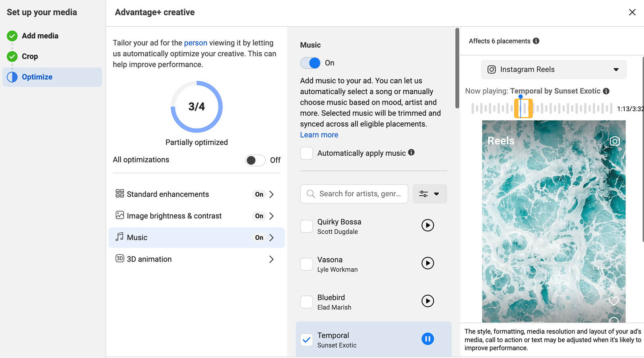
Task: Click the heart icon on Reels preview
Action: (x=614, y=300)
